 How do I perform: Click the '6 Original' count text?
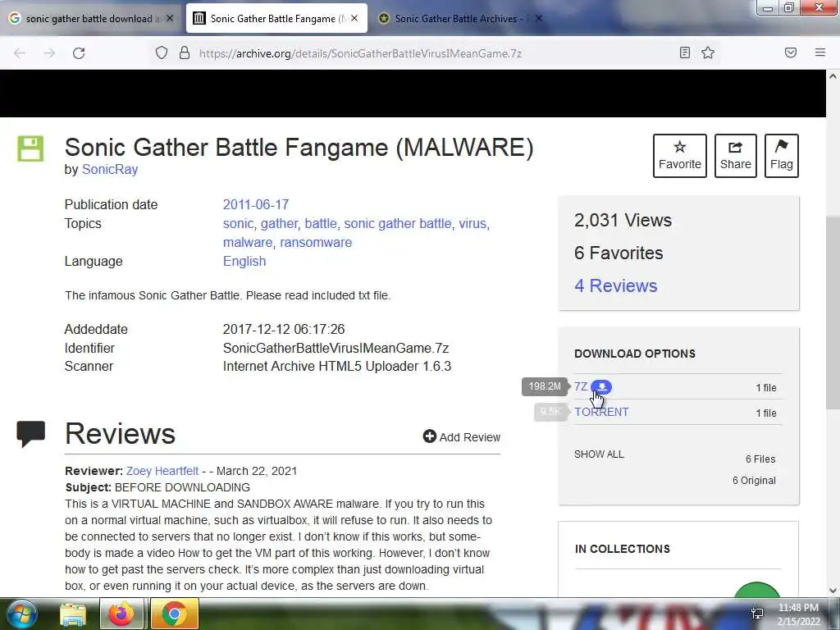(x=755, y=481)
